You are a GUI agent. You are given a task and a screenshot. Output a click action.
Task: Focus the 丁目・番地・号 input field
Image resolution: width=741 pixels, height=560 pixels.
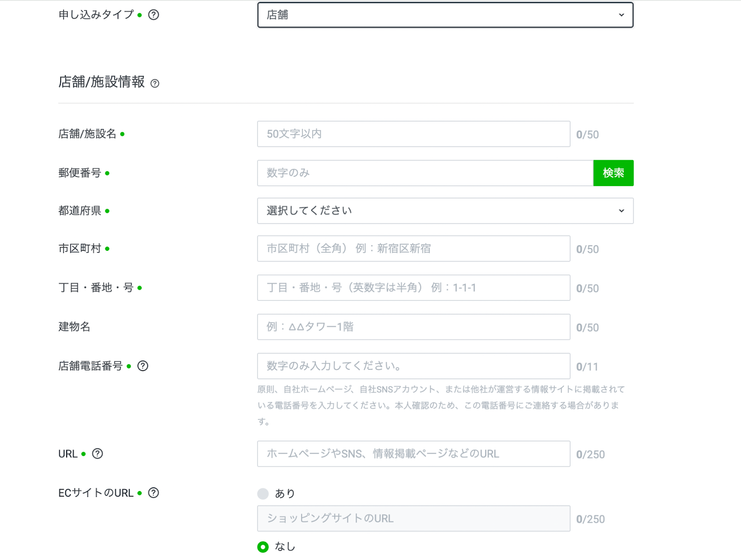(x=413, y=288)
